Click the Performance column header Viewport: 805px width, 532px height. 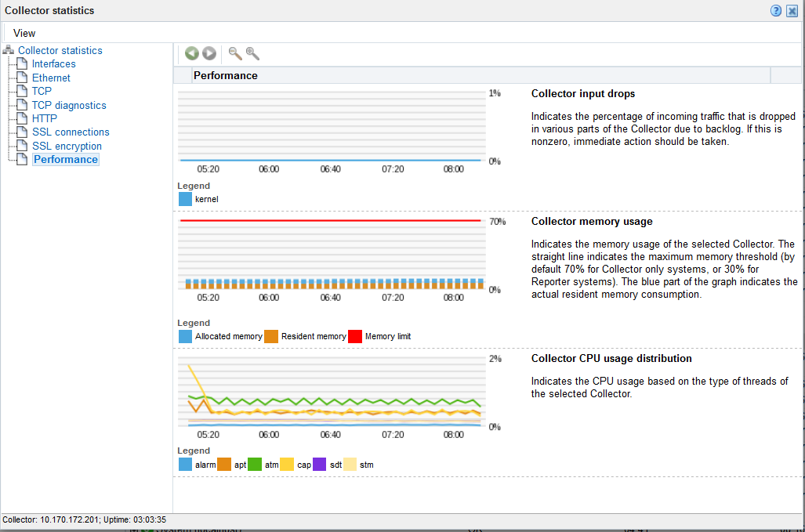click(x=226, y=75)
